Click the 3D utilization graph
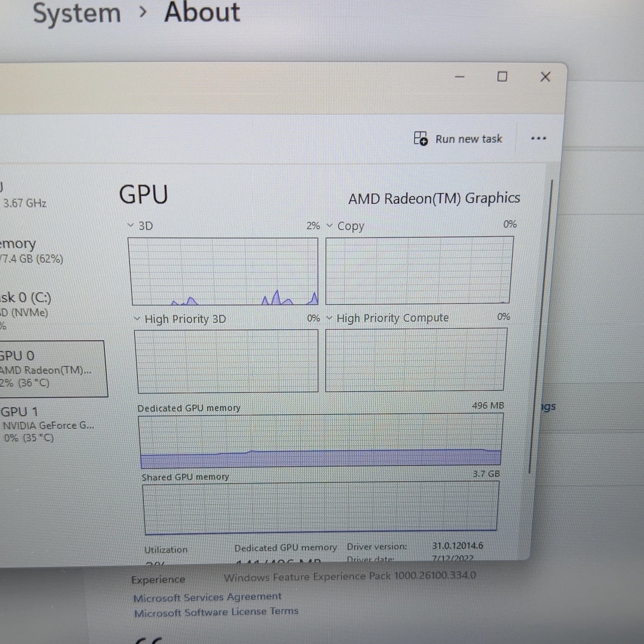The width and height of the screenshot is (644, 644). pos(223,271)
